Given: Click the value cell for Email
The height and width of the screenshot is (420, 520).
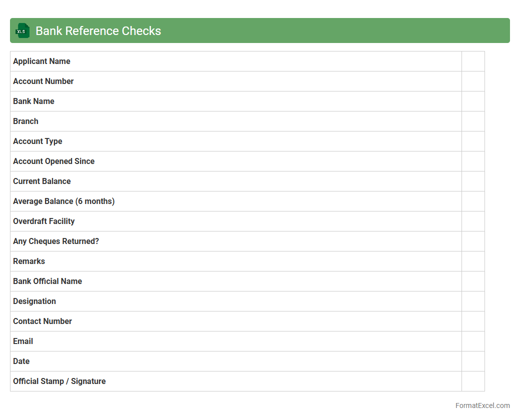Looking at the screenshot, I should (x=473, y=341).
